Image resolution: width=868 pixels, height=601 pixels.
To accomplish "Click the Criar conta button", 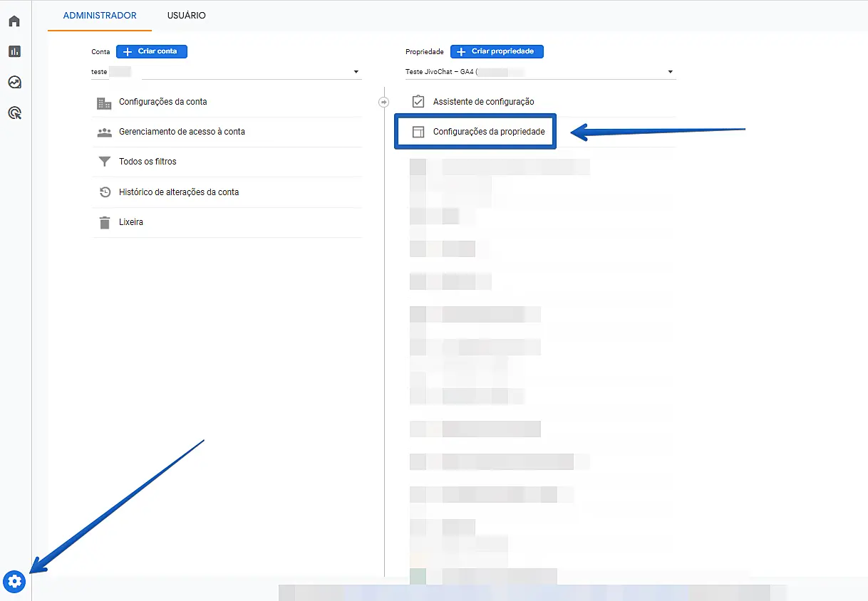I will click(x=152, y=51).
